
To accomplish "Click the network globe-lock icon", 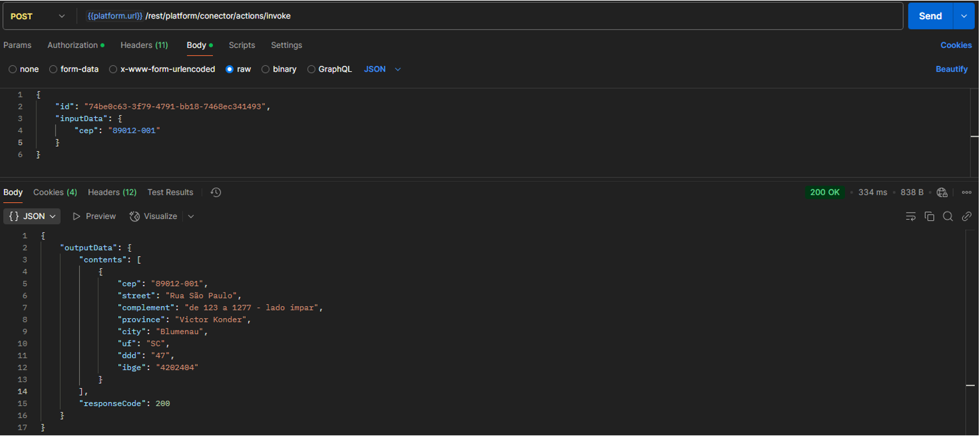I will coord(942,192).
